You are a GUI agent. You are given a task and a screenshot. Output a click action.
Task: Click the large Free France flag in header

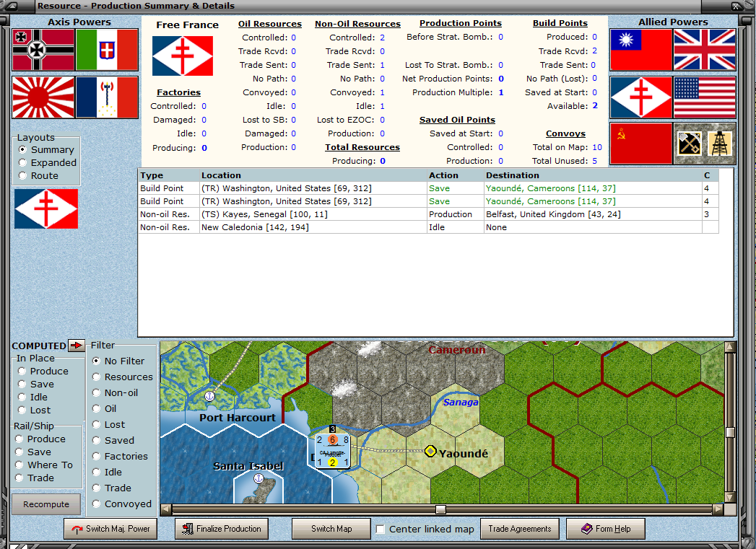pyautogui.click(x=182, y=56)
